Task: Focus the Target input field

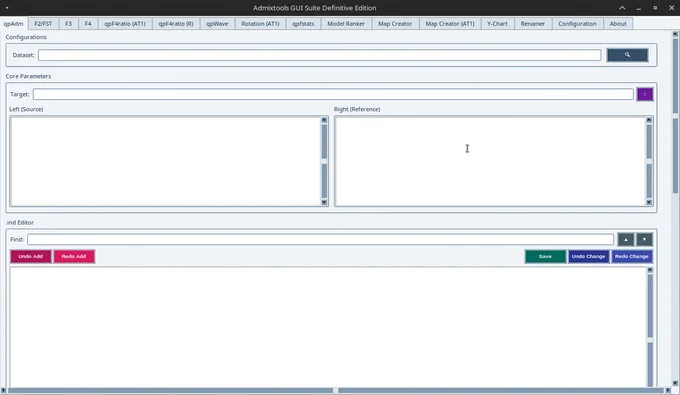Action: (333, 94)
